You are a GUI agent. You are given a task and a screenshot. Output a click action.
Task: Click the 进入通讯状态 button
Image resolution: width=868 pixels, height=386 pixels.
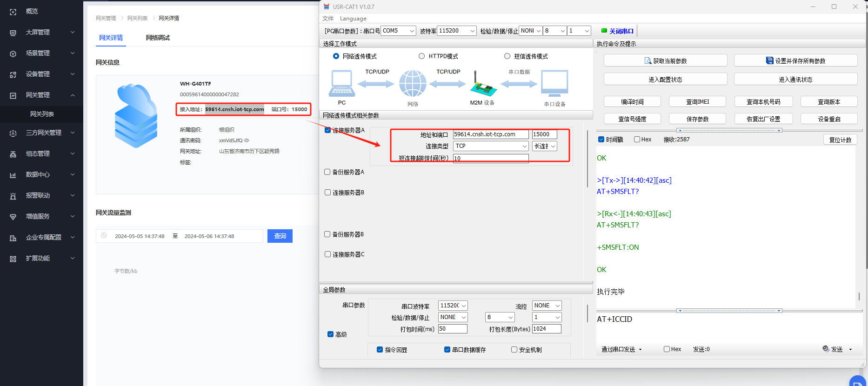click(795, 80)
